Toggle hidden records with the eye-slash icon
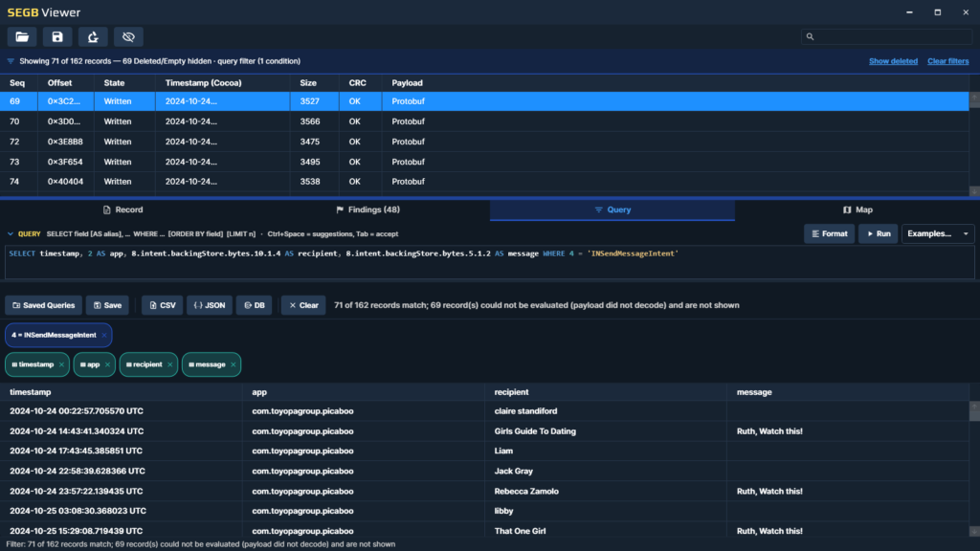 [129, 37]
